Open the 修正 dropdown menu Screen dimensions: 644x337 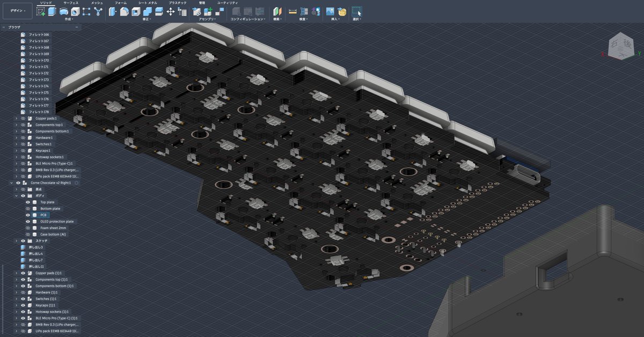pyautogui.click(x=147, y=19)
